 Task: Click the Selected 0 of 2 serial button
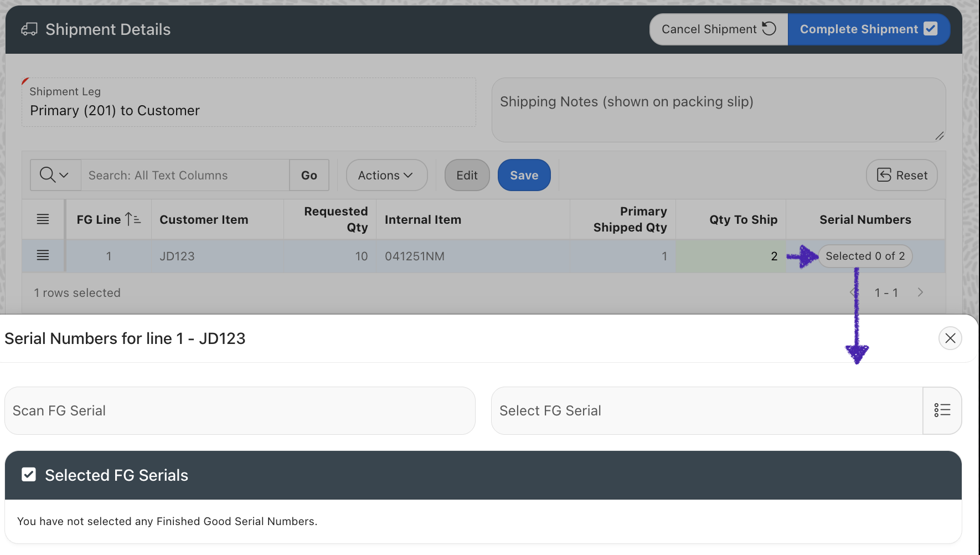[865, 256]
